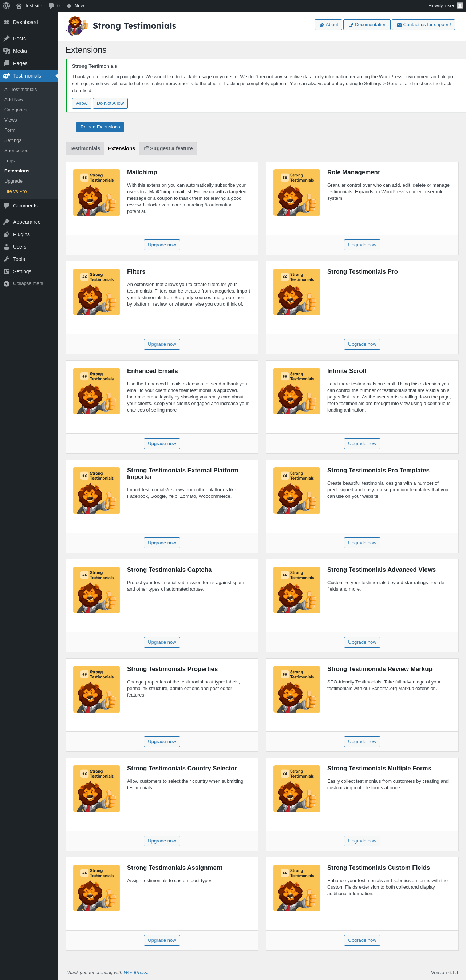Click the Settings sliders icon in sidebar
The image size is (466, 980).
[7, 271]
